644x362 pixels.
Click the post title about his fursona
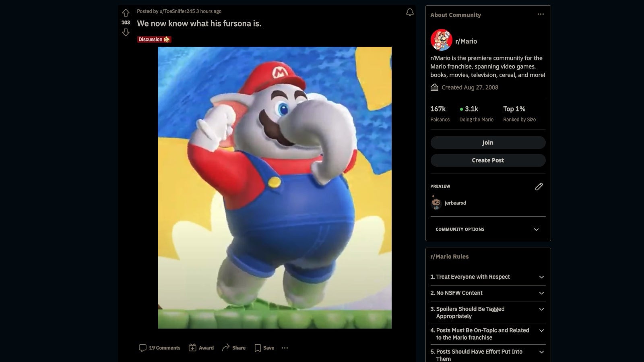pyautogui.click(x=199, y=23)
